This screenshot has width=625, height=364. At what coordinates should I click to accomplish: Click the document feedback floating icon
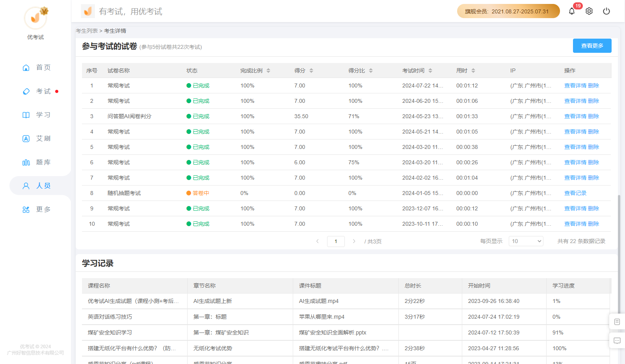click(x=617, y=322)
